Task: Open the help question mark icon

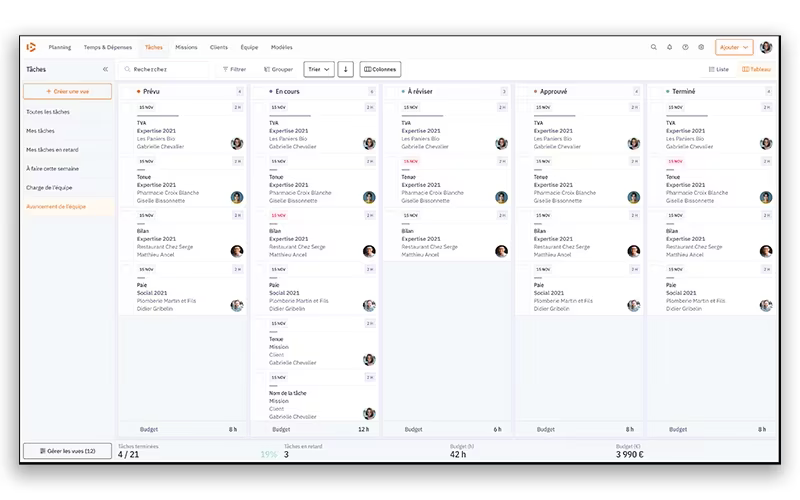Action: pyautogui.click(x=685, y=47)
